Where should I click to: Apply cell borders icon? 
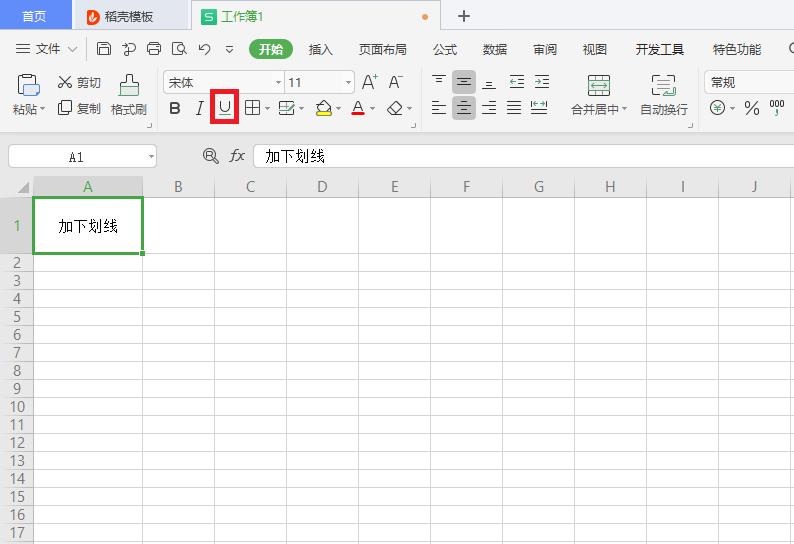252,108
